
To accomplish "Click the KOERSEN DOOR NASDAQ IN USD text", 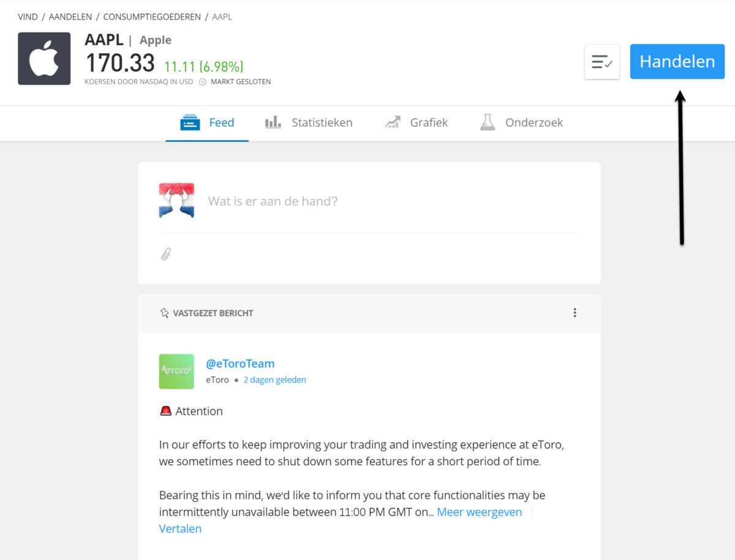I will [x=139, y=82].
